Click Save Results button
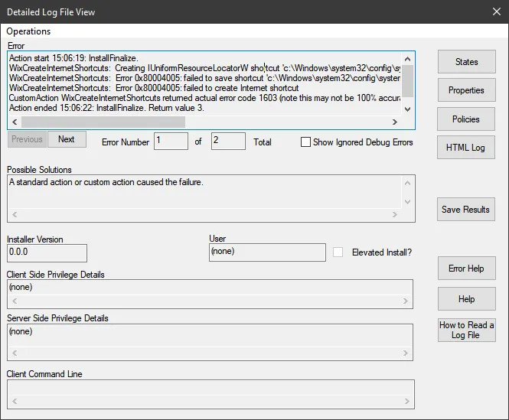The image size is (509, 420). (466, 210)
